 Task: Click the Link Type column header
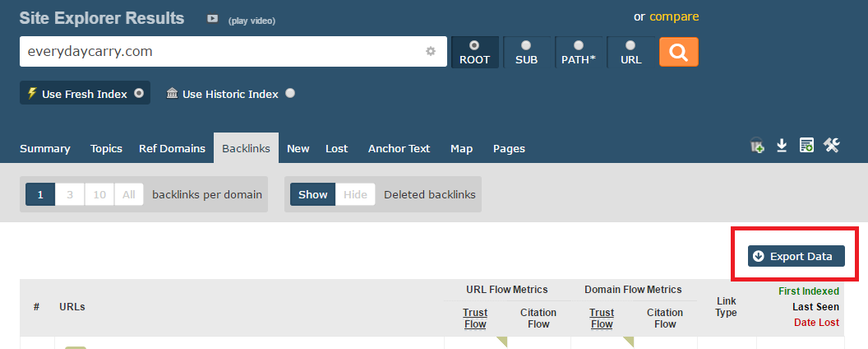coord(726,307)
